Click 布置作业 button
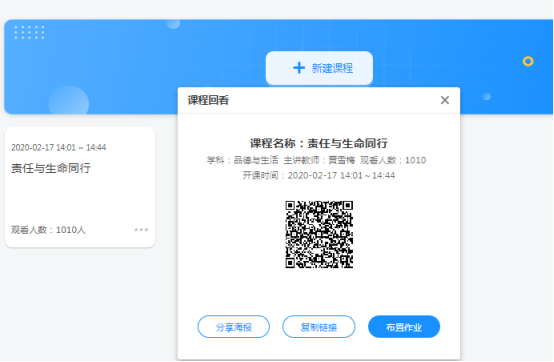The height and width of the screenshot is (362, 554). tap(404, 327)
